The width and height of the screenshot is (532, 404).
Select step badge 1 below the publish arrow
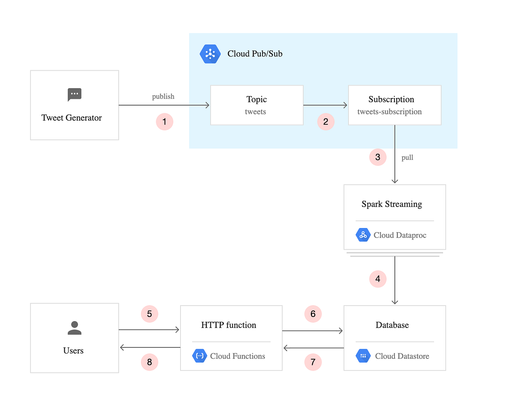164,122
